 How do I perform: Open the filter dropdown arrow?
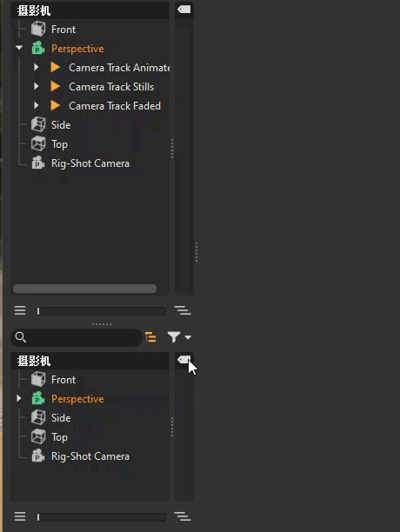click(x=188, y=337)
